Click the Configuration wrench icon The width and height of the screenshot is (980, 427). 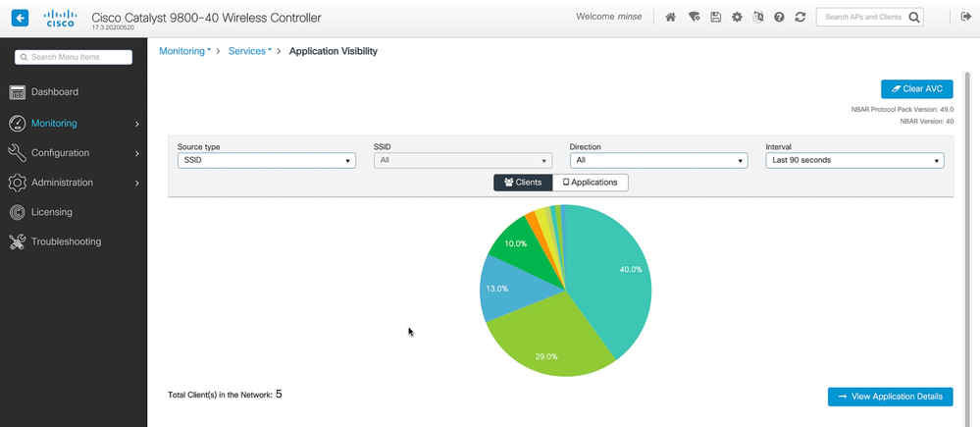click(x=17, y=152)
